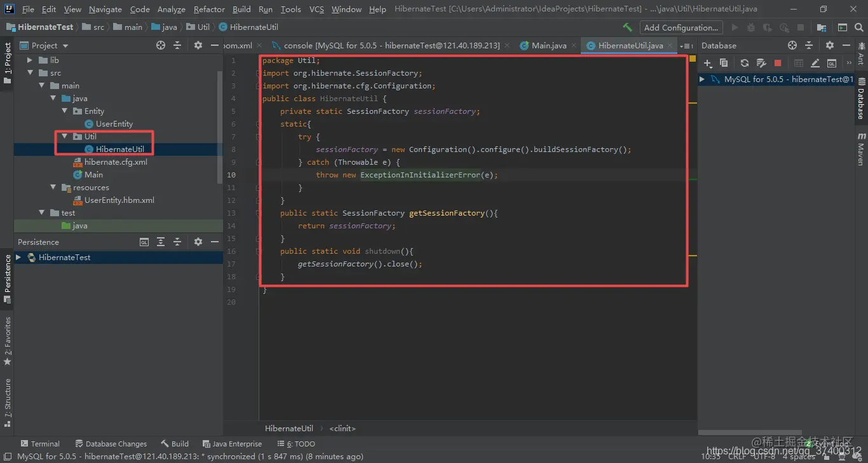Click the HibernateUtil breadcrumb in the path bar
The width and height of the screenshot is (868, 463).
[x=248, y=27]
